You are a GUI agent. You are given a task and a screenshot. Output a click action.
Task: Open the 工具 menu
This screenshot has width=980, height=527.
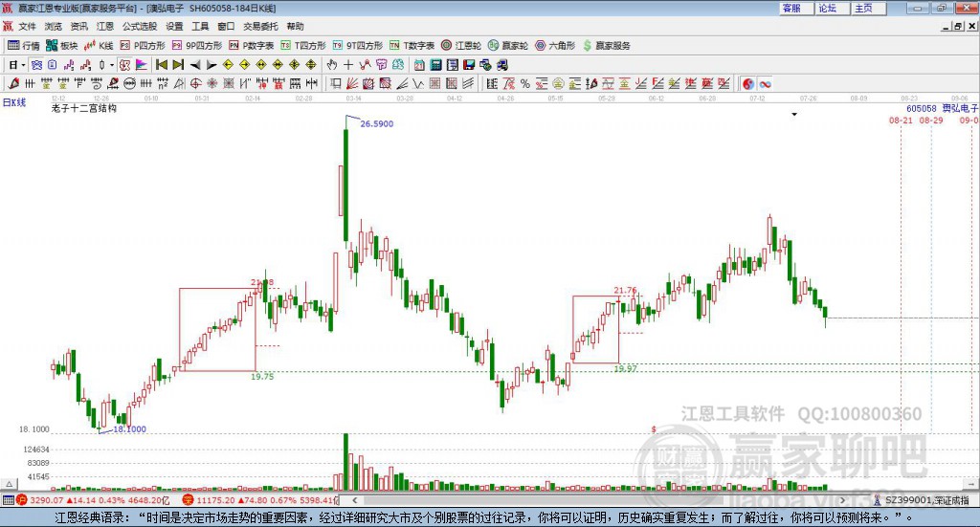click(200, 26)
